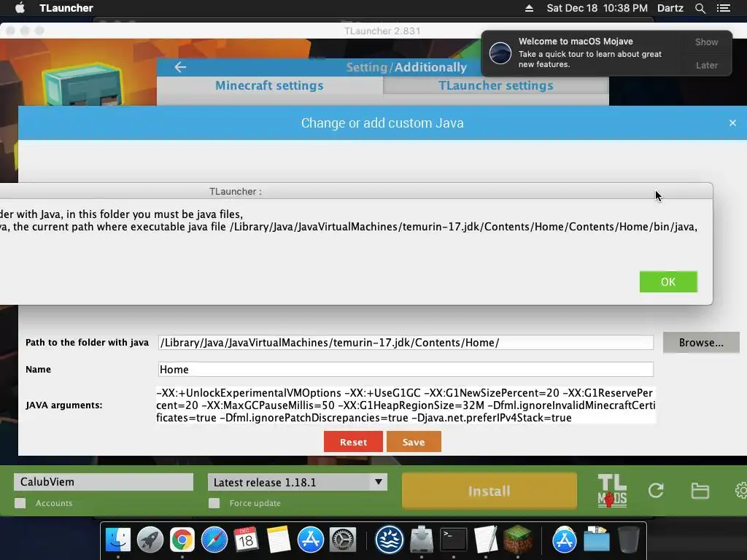Click the orange Save button
The width and height of the screenshot is (747, 560).
coord(414,441)
